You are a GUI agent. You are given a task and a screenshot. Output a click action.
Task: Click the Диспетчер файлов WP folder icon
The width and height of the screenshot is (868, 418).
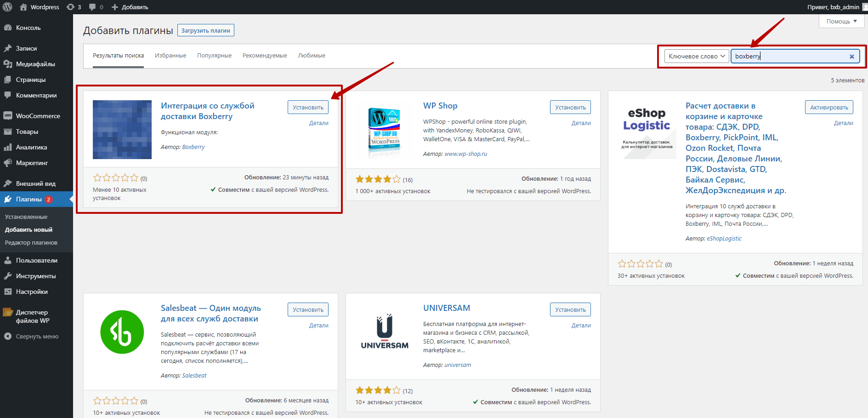click(x=8, y=312)
